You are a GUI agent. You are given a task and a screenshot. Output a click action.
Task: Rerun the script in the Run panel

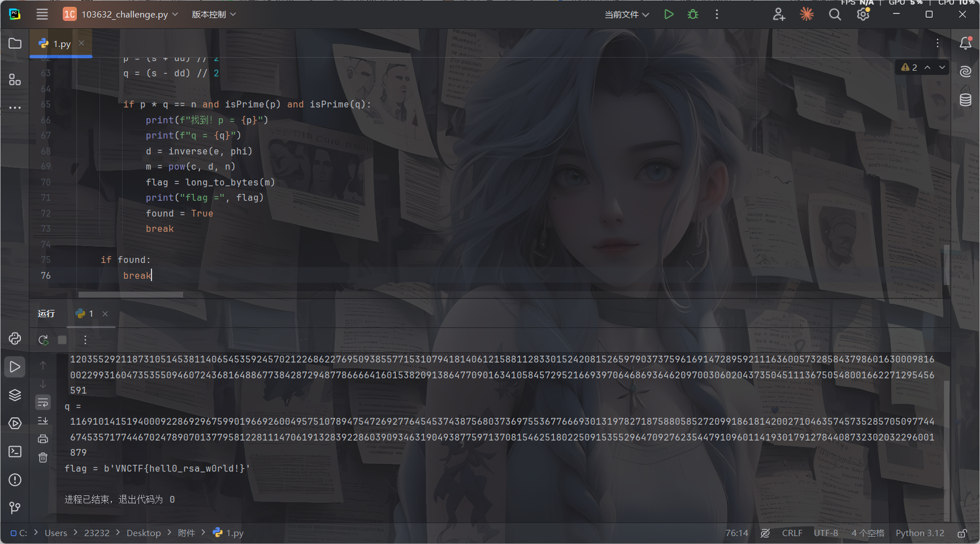[43, 340]
